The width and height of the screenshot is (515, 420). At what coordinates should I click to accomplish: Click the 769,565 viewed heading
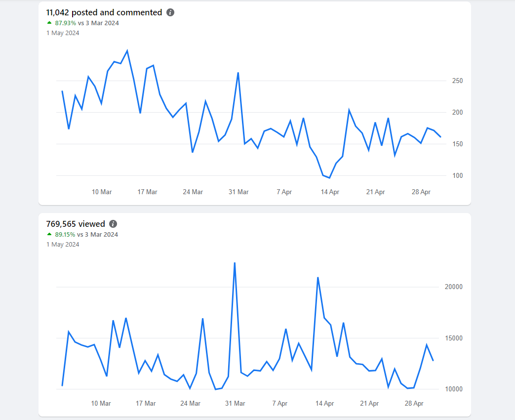pos(76,224)
